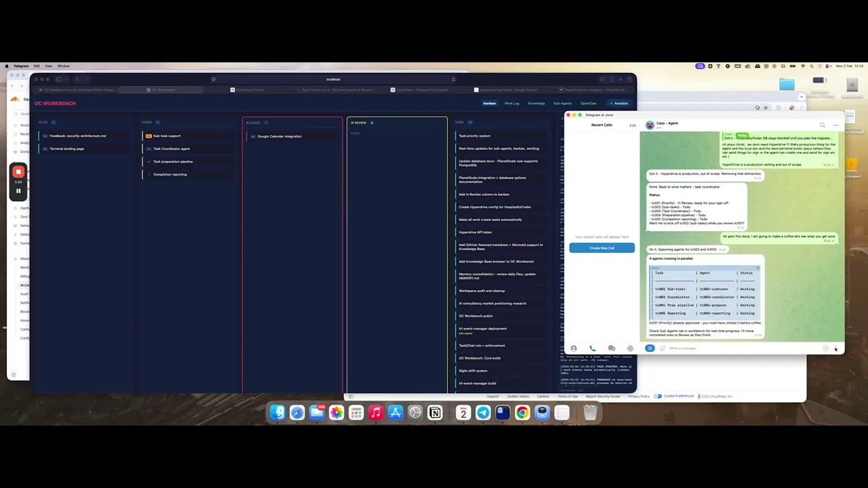Viewport: 868px width, 488px height.
Task: Switch to the OpenClaw tab in Workbench
Action: [589, 103]
